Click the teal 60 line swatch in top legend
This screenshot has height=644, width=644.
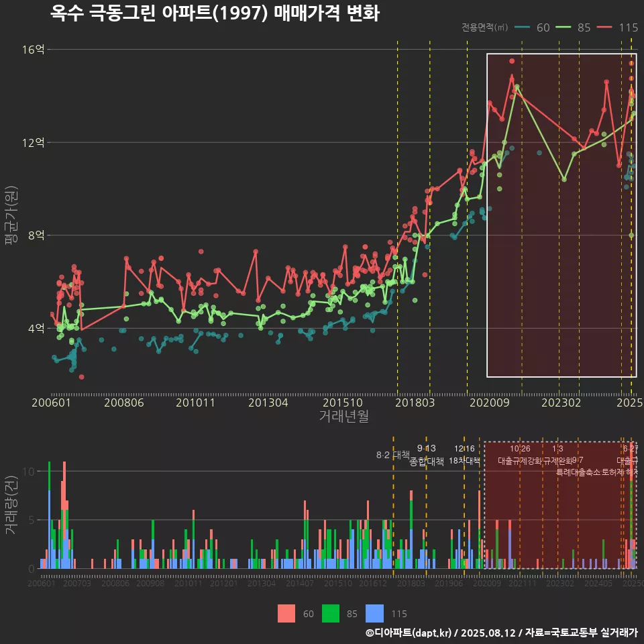pyautogui.click(x=522, y=28)
